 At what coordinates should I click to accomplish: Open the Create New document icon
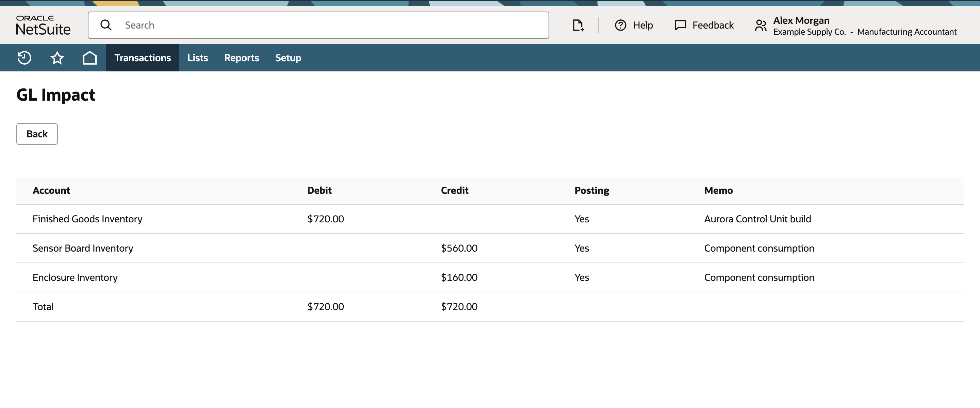coord(578,25)
